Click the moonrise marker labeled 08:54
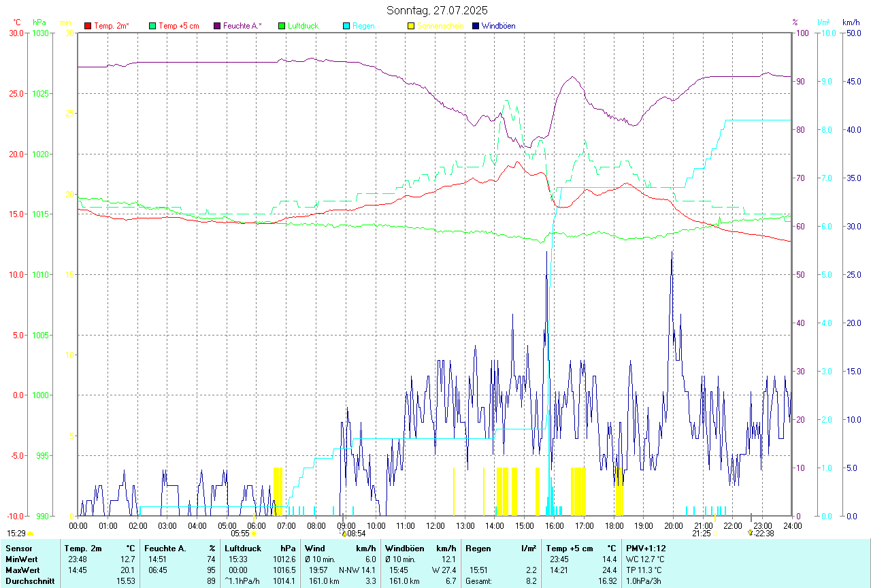Screen dimensions: 871x588 (344, 534)
